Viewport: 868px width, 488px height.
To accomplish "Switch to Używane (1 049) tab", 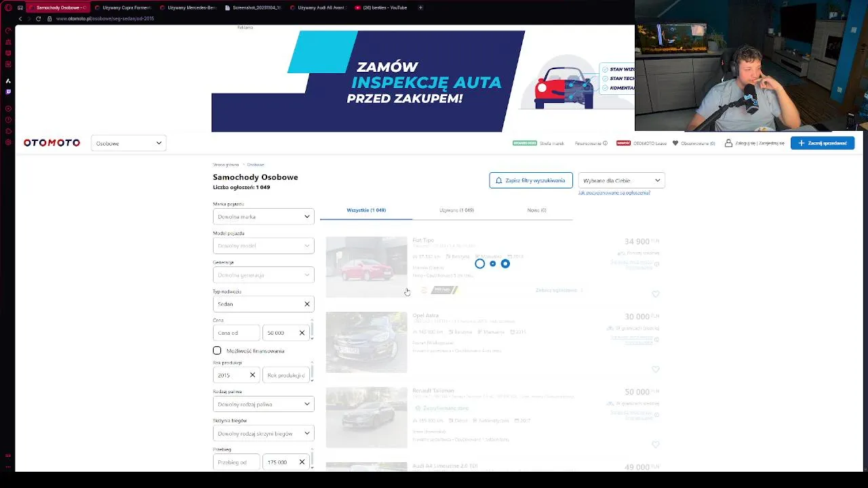I will 456,210.
